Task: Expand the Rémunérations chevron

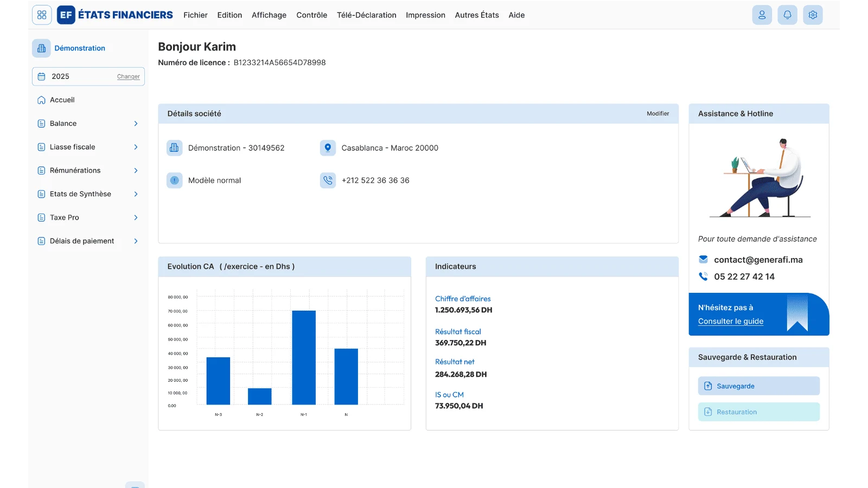Action: [136, 170]
